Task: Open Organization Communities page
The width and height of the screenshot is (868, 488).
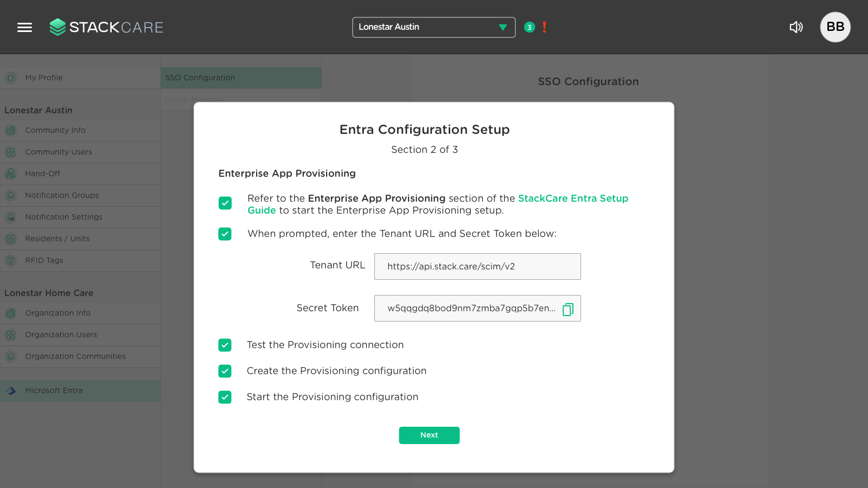Action: pyautogui.click(x=80, y=357)
